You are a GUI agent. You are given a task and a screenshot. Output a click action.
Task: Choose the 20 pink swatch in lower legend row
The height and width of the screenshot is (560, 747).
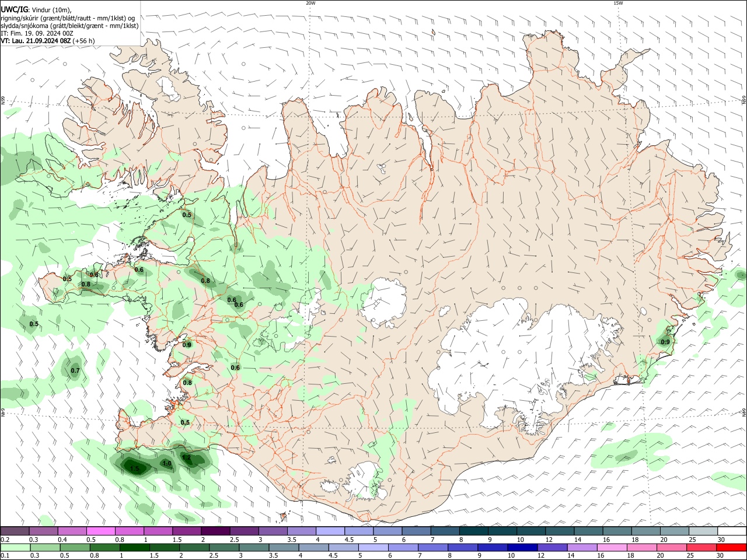point(672,547)
